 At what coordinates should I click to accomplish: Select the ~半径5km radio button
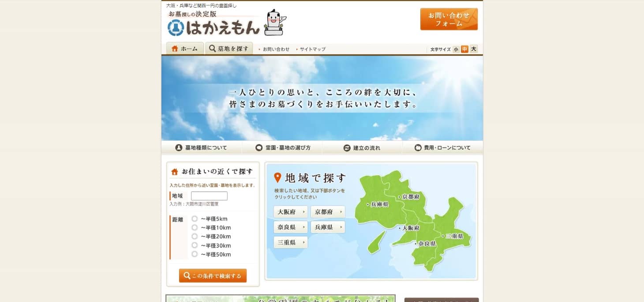(195, 219)
